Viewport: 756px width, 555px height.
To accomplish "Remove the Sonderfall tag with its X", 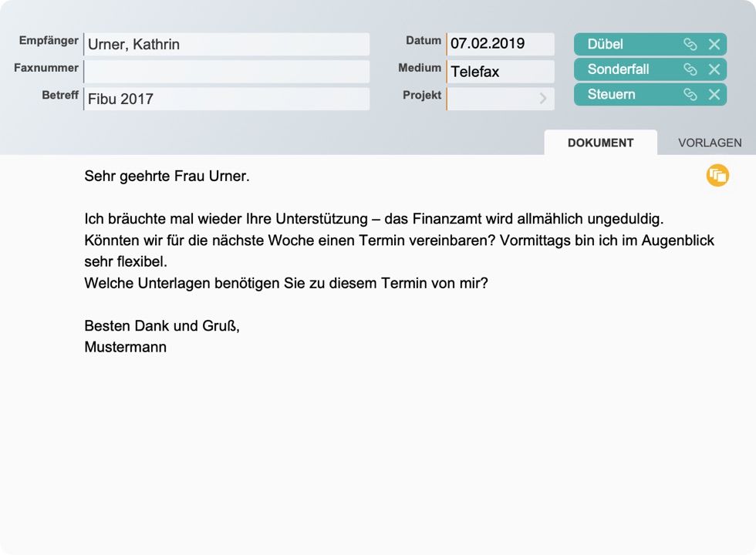I will tap(714, 69).
